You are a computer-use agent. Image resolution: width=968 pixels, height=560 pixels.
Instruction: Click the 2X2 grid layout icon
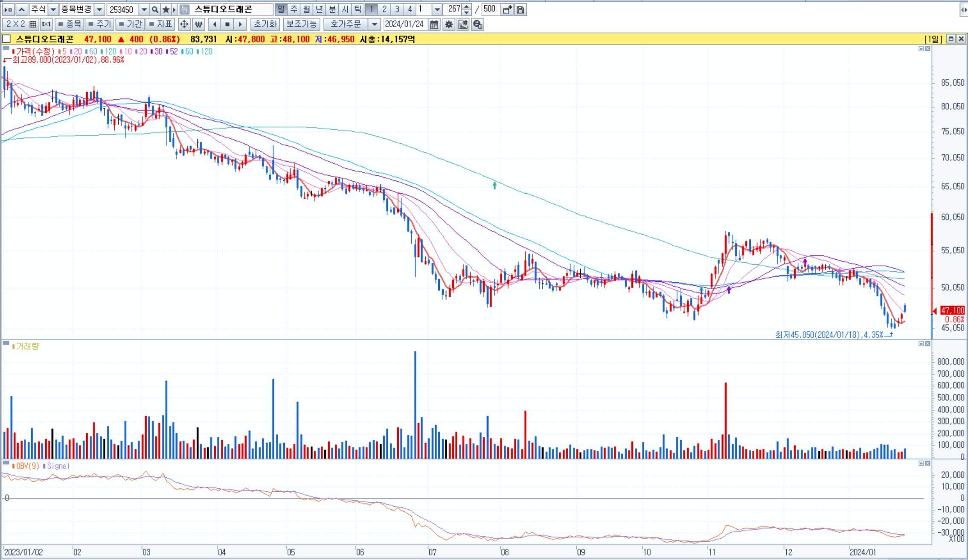coord(33,24)
